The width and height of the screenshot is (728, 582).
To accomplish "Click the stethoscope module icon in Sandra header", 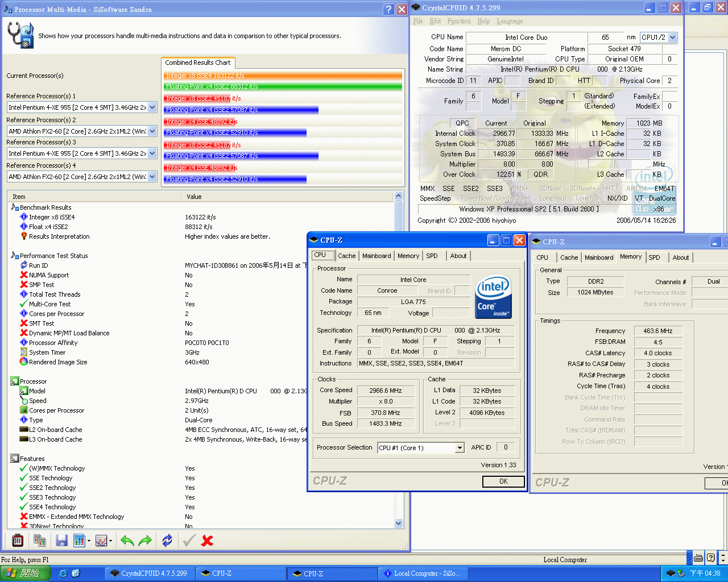I will click(x=20, y=35).
